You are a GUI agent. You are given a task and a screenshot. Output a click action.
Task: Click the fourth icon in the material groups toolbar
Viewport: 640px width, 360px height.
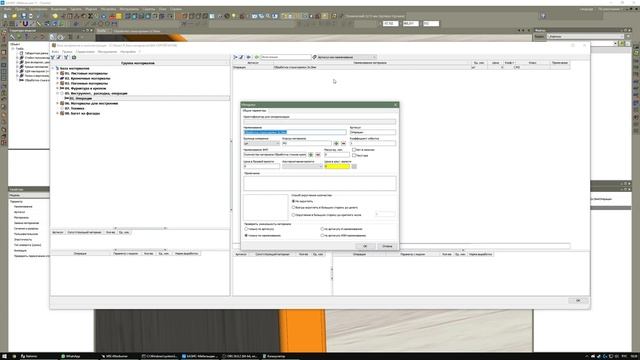tap(74, 58)
